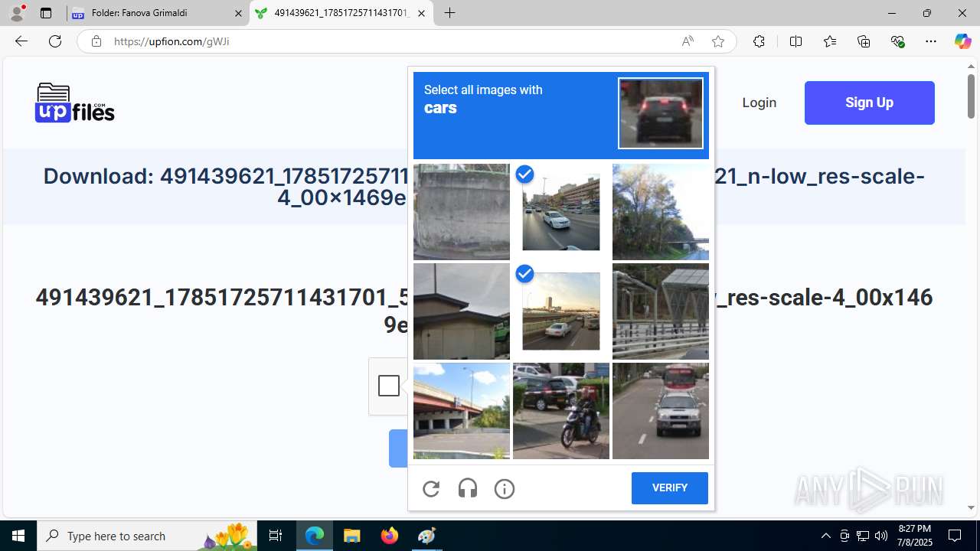This screenshot has height=551, width=980.
Task: Toggle split screen view
Action: point(795,41)
